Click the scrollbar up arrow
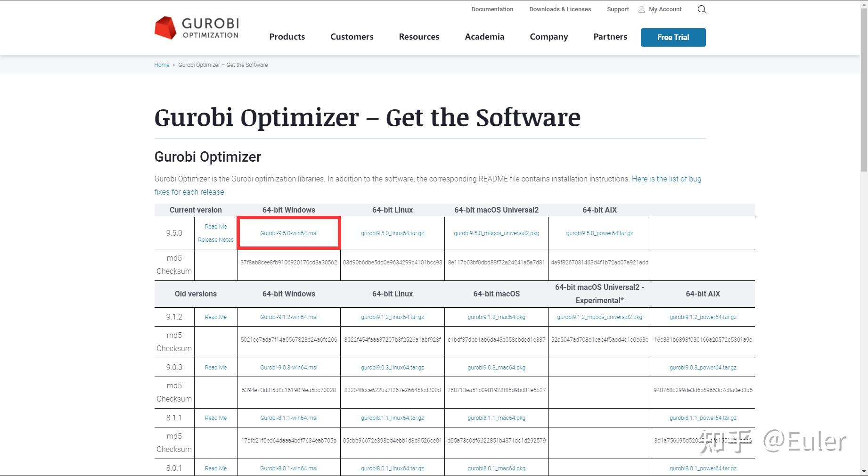The image size is (868, 476). tap(864, 4)
